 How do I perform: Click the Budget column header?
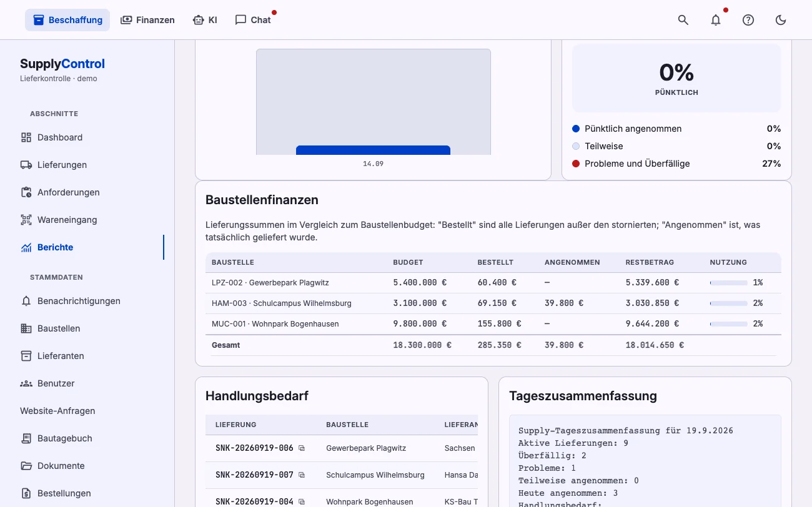click(408, 262)
